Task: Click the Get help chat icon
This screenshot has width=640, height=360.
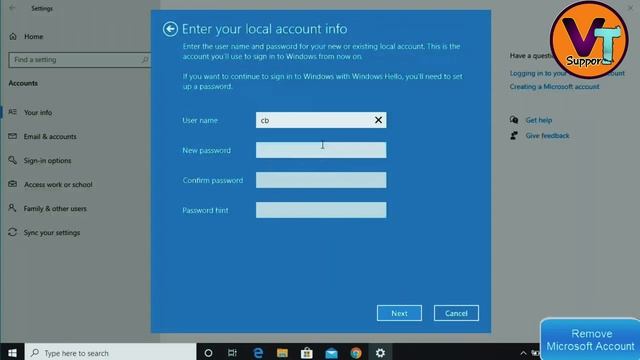Action: click(x=514, y=120)
